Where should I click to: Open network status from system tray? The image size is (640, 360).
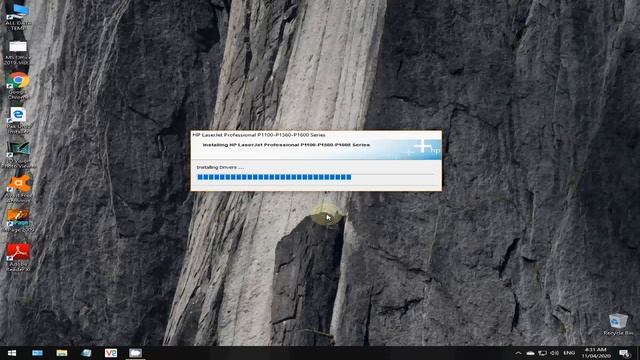pyautogui.click(x=542, y=353)
